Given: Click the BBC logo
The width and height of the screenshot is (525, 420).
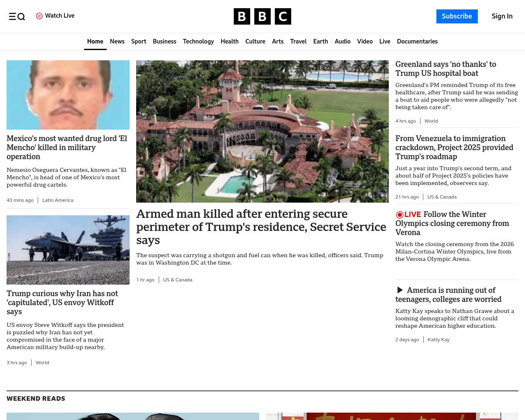Looking at the screenshot, I should click(x=262, y=16).
